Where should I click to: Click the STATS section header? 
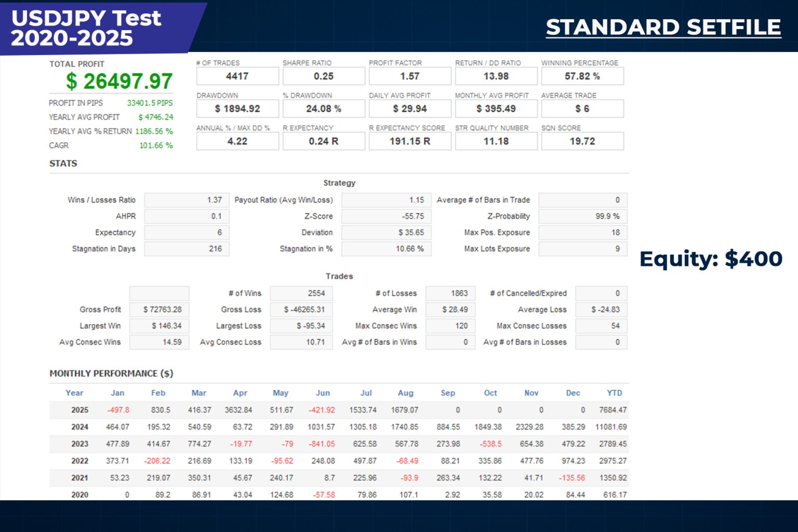pyautogui.click(x=63, y=163)
